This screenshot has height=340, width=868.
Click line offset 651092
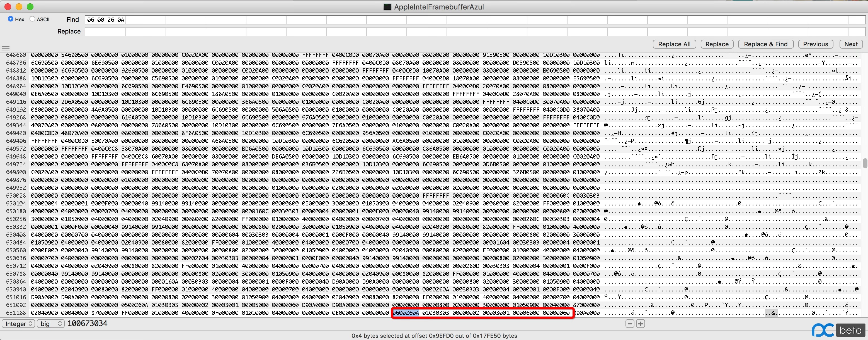coord(16,305)
